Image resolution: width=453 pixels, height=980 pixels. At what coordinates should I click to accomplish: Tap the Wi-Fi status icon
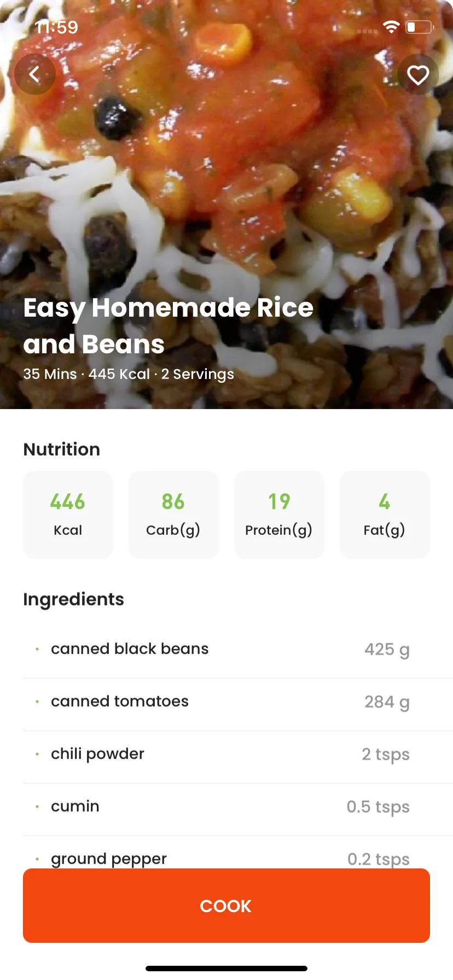coord(391,27)
